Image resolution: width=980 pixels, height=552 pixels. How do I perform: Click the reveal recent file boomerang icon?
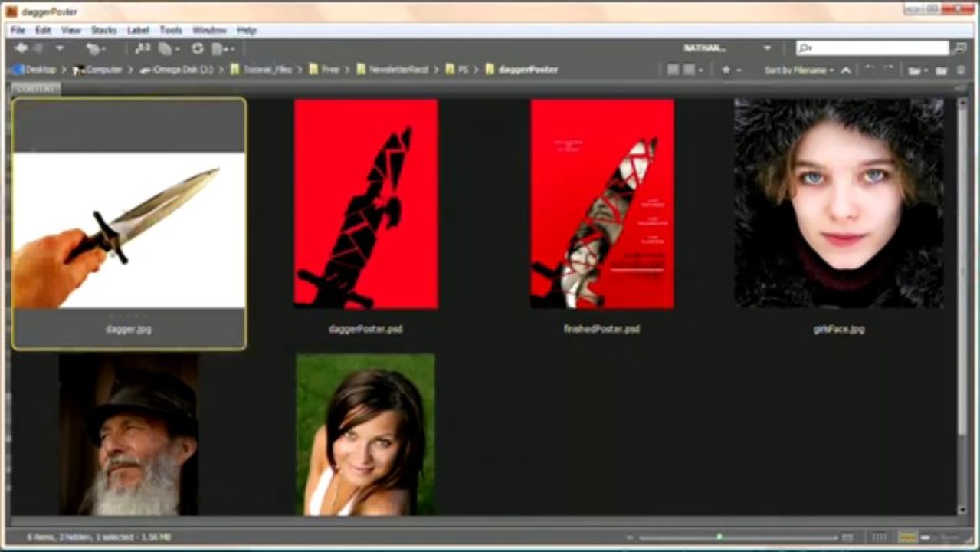(x=93, y=48)
